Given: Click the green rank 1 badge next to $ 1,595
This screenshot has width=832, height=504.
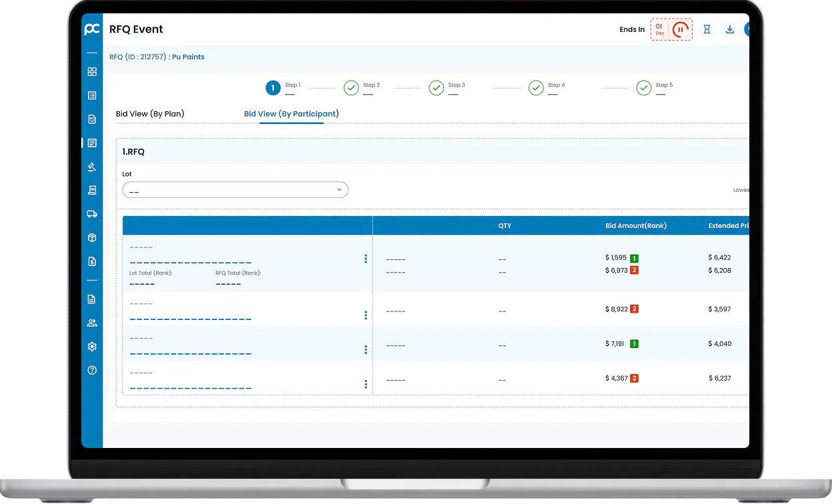Looking at the screenshot, I should pyautogui.click(x=635, y=258).
